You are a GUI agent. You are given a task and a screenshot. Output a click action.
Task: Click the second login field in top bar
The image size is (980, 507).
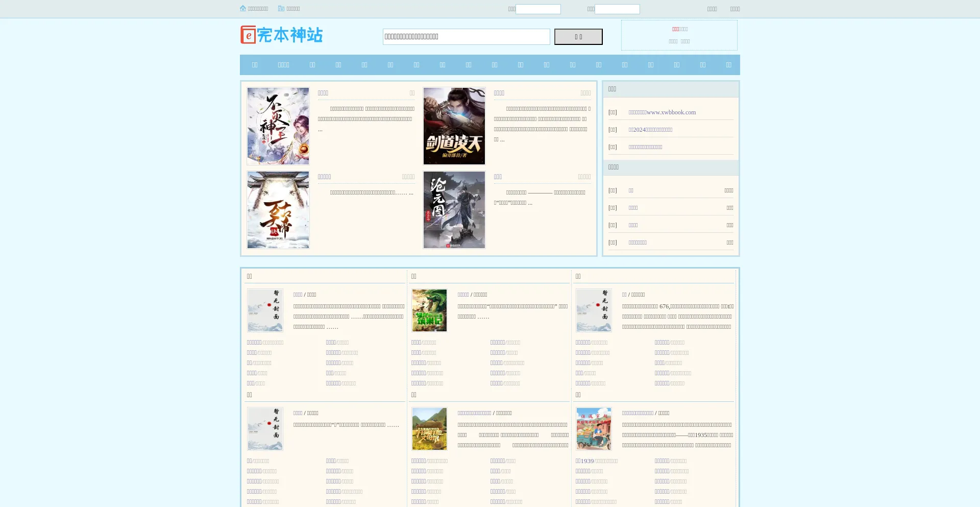tap(617, 9)
